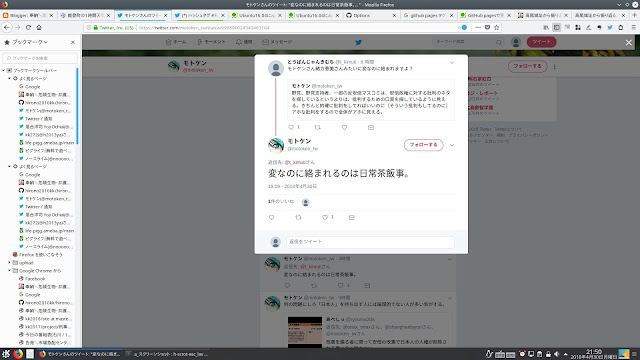Open the main tweet's chevron menu beside follow
Screen dimensions: 640x360
[452, 145]
